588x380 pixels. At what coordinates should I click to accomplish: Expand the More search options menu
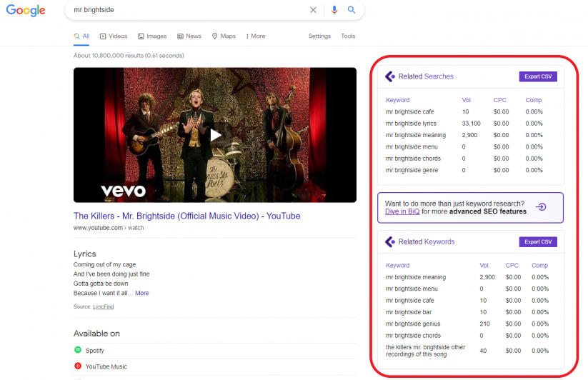[x=256, y=36]
